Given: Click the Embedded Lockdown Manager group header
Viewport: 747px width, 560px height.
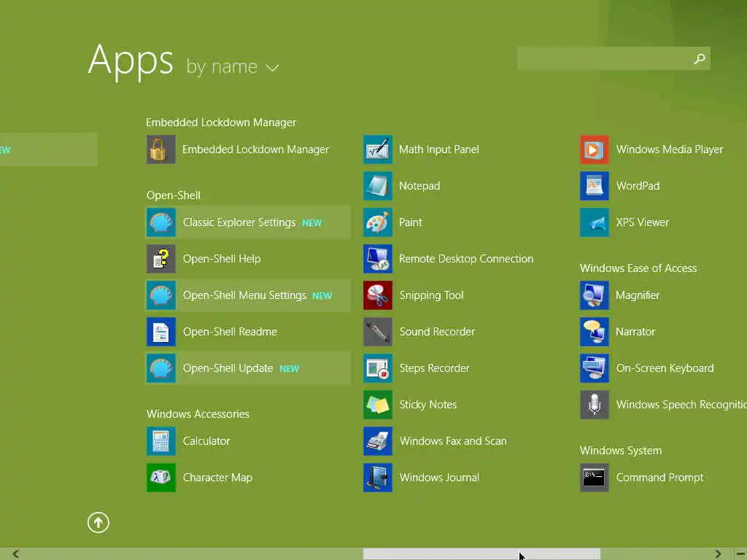Looking at the screenshot, I should (x=221, y=122).
